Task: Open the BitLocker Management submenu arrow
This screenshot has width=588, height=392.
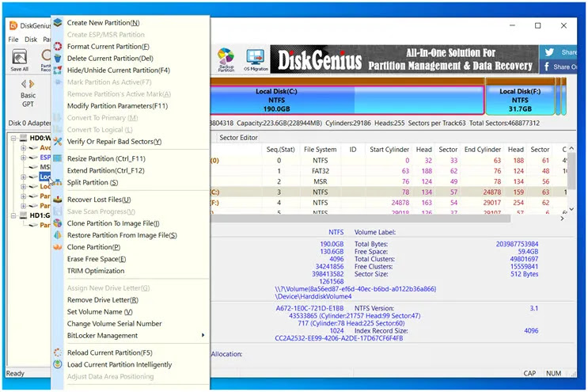Action: [x=203, y=335]
